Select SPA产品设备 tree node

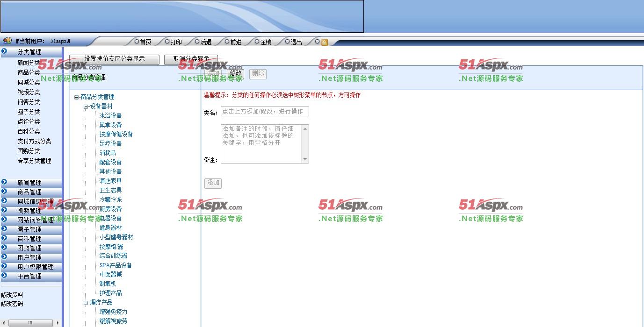[116, 265]
